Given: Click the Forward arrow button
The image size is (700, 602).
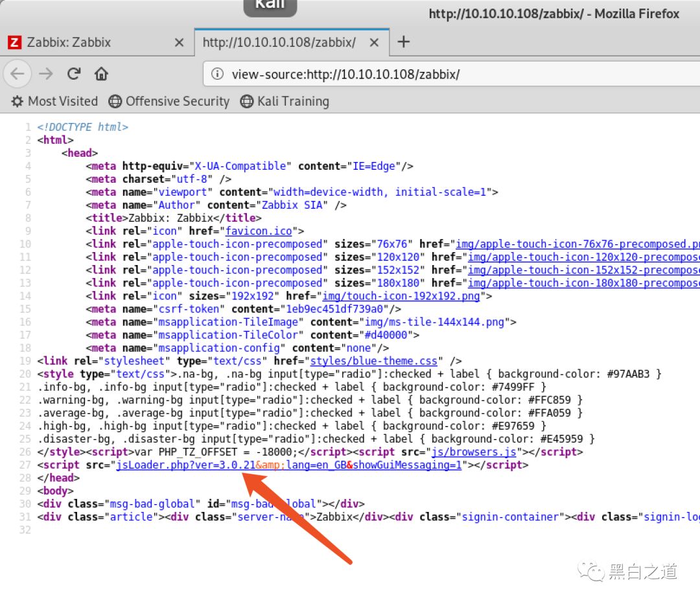Looking at the screenshot, I should [45, 74].
